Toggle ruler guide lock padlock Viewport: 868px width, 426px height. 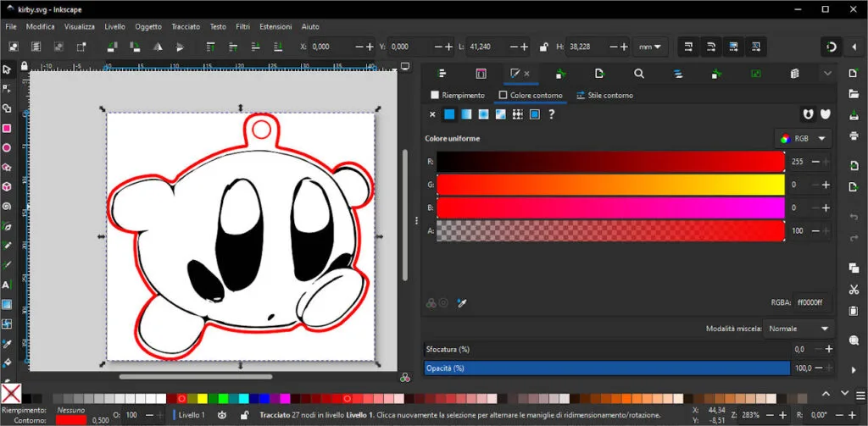point(24,66)
